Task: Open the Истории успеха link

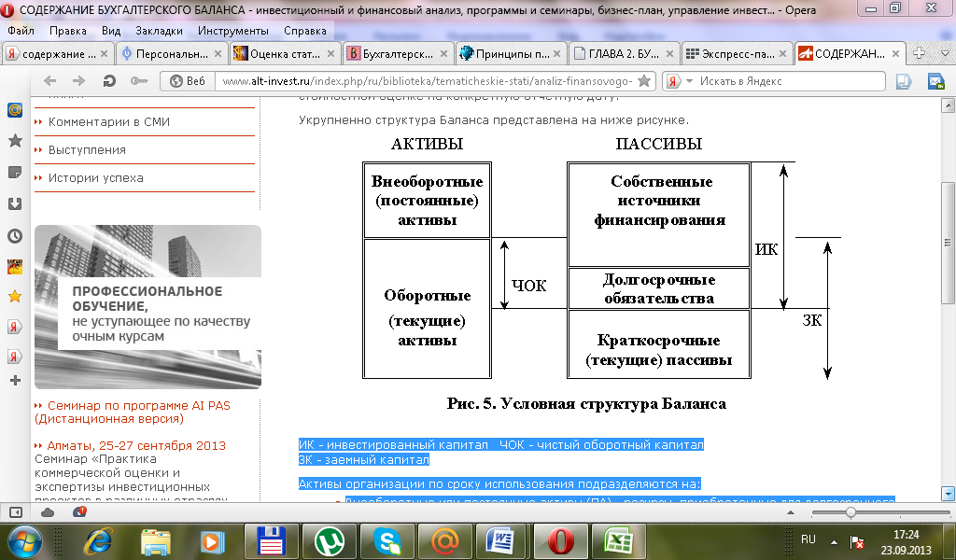Action: 96,178
